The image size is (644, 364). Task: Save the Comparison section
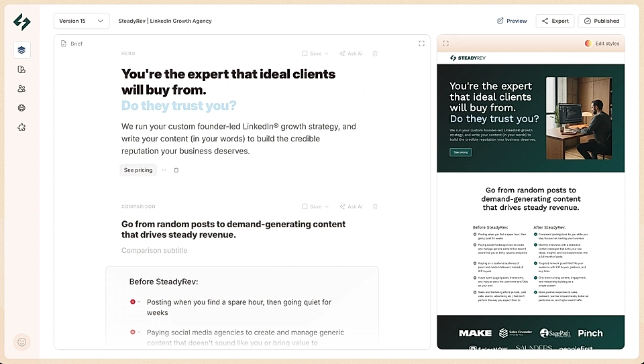[x=312, y=207]
